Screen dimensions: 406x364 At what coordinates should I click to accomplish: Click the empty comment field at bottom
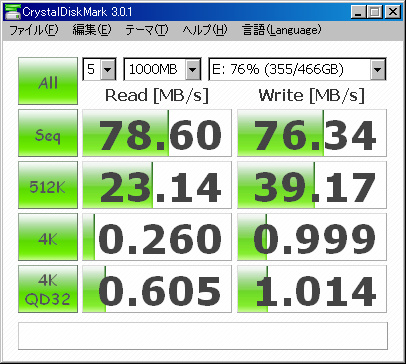(x=203, y=336)
